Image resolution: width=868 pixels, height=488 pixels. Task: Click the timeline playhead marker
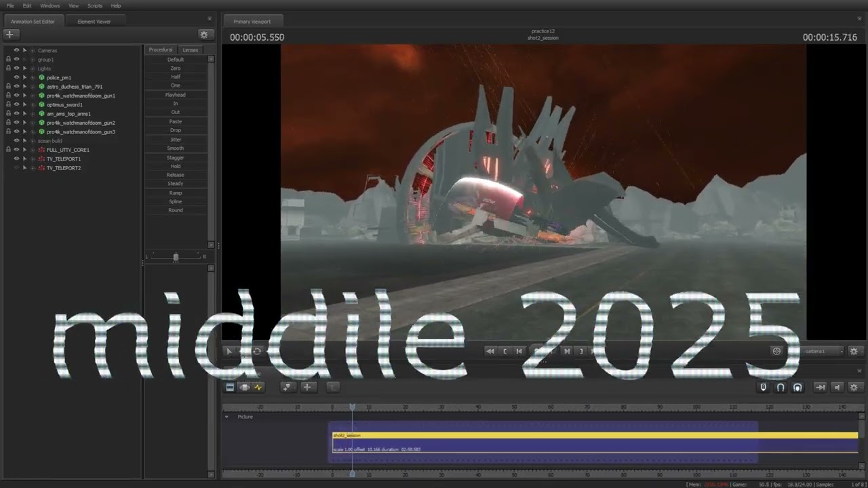click(x=352, y=407)
